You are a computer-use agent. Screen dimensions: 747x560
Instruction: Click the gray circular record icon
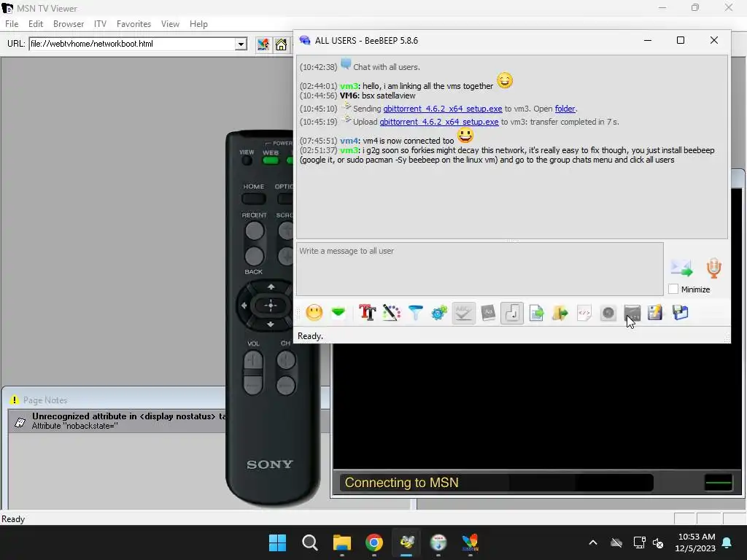coord(608,313)
